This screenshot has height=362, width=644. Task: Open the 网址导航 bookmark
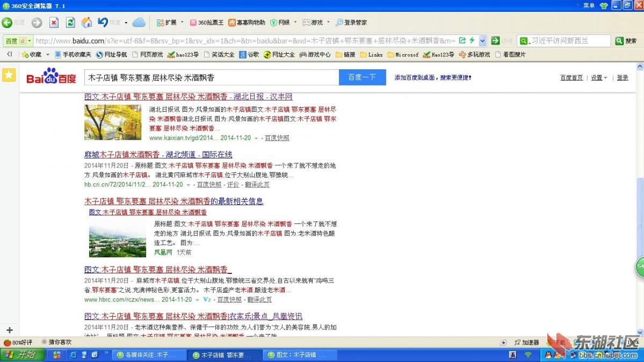pyautogui.click(x=111, y=54)
